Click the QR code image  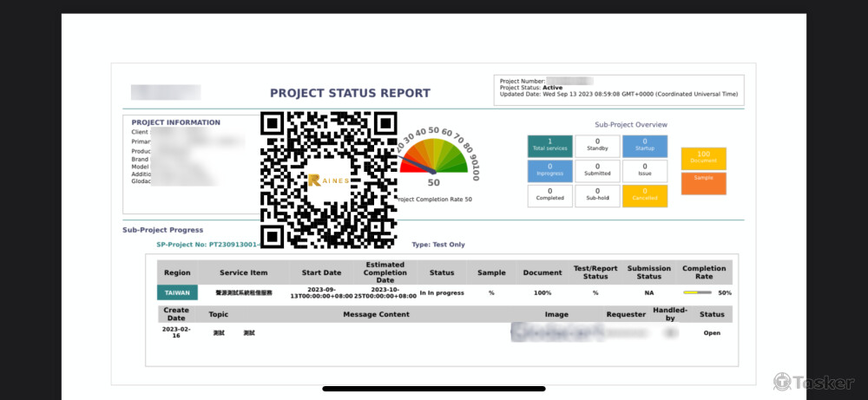coord(328,180)
